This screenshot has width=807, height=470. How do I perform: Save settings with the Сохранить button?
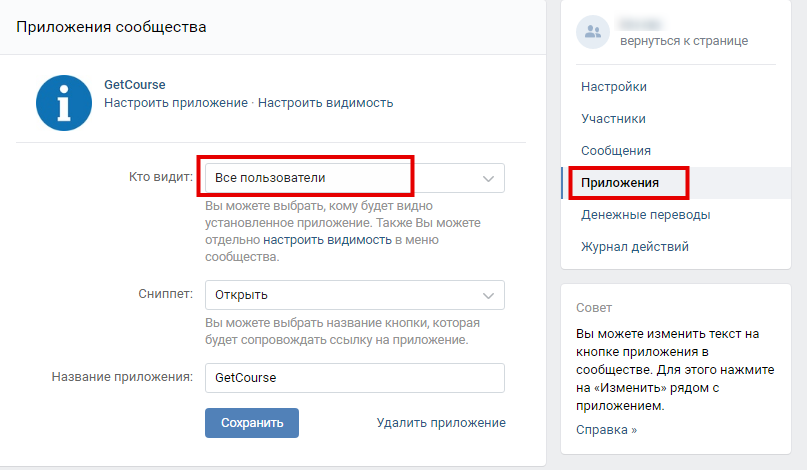[252, 423]
